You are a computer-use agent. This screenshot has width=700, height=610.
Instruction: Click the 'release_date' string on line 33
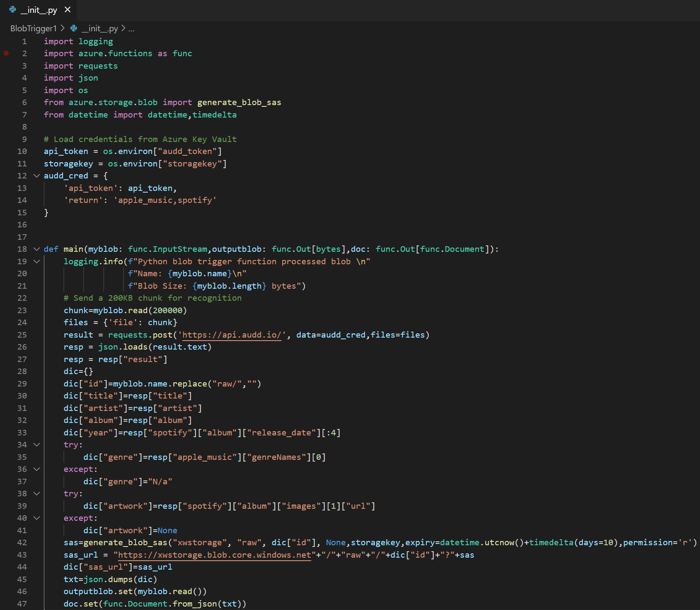click(x=281, y=432)
